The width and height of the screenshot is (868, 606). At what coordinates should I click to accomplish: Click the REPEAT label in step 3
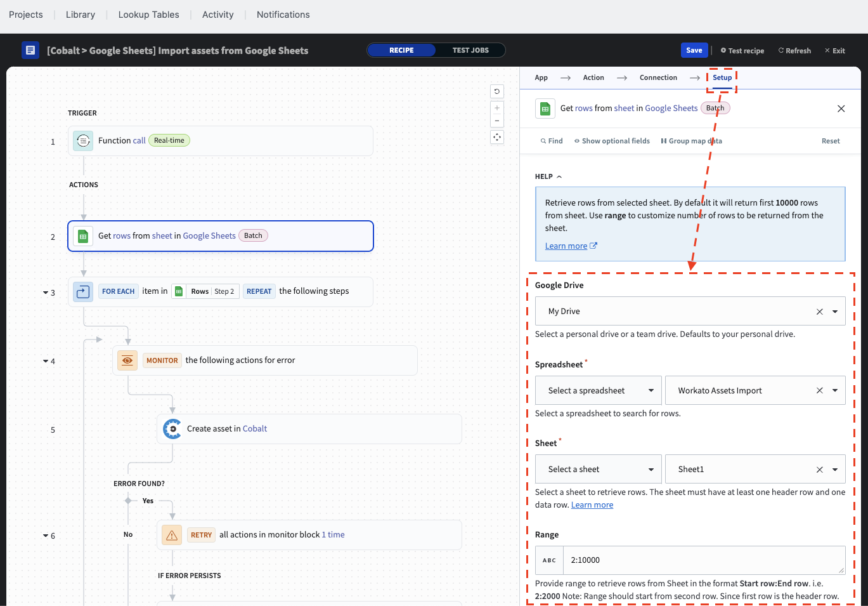[x=259, y=291]
